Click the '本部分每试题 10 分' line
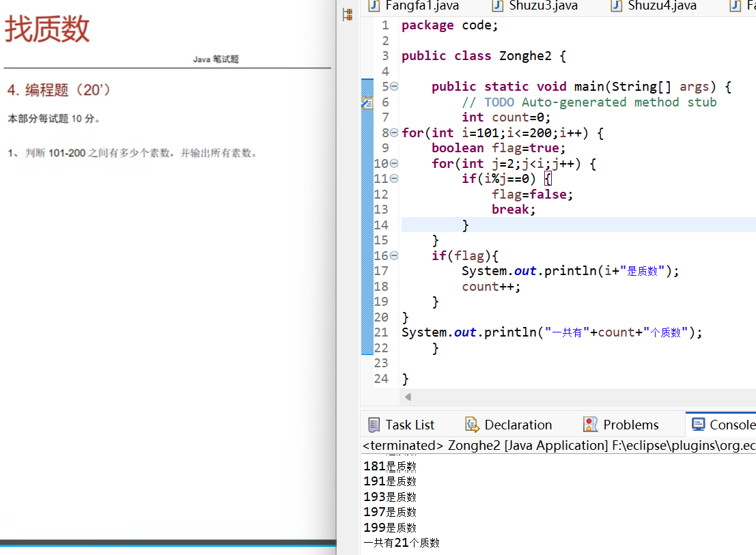 pos(53,119)
